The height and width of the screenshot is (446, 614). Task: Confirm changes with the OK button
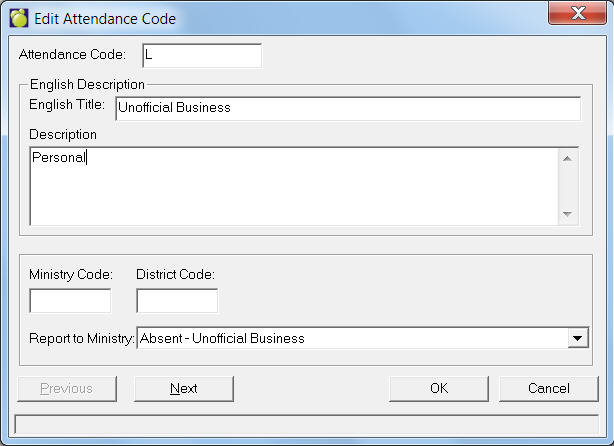tap(439, 388)
